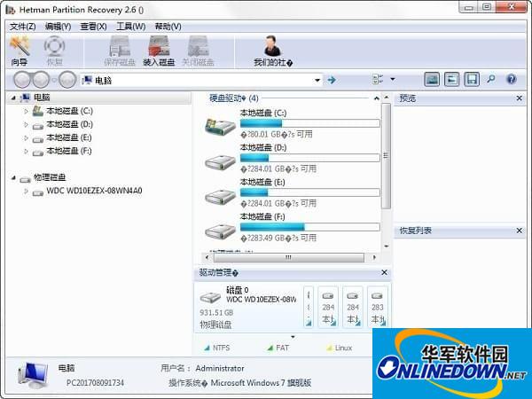532x399 pixels.
Task: Collapse the 物理磁盘 tree node
Action: [x=13, y=177]
